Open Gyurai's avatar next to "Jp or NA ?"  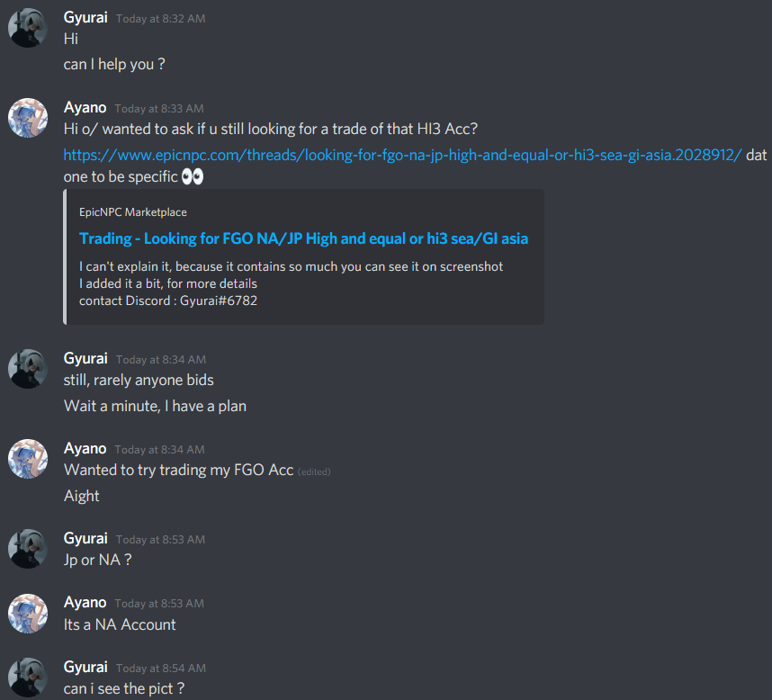[x=28, y=549]
